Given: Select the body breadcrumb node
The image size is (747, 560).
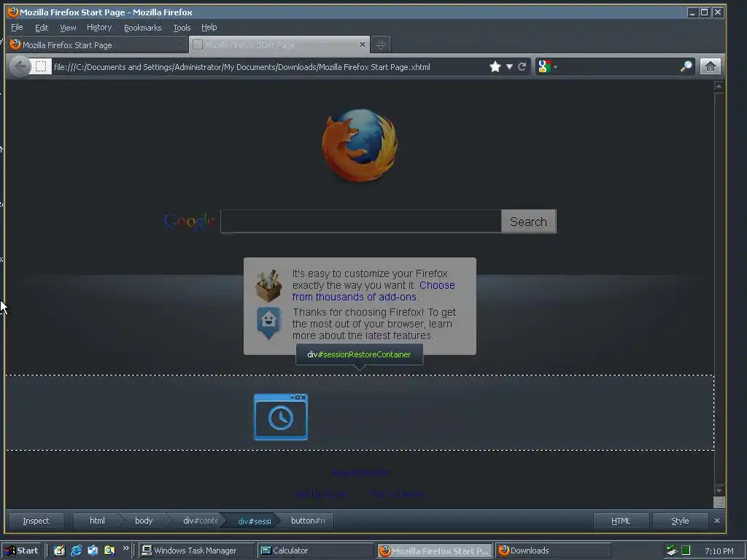Looking at the screenshot, I should click(x=144, y=521).
